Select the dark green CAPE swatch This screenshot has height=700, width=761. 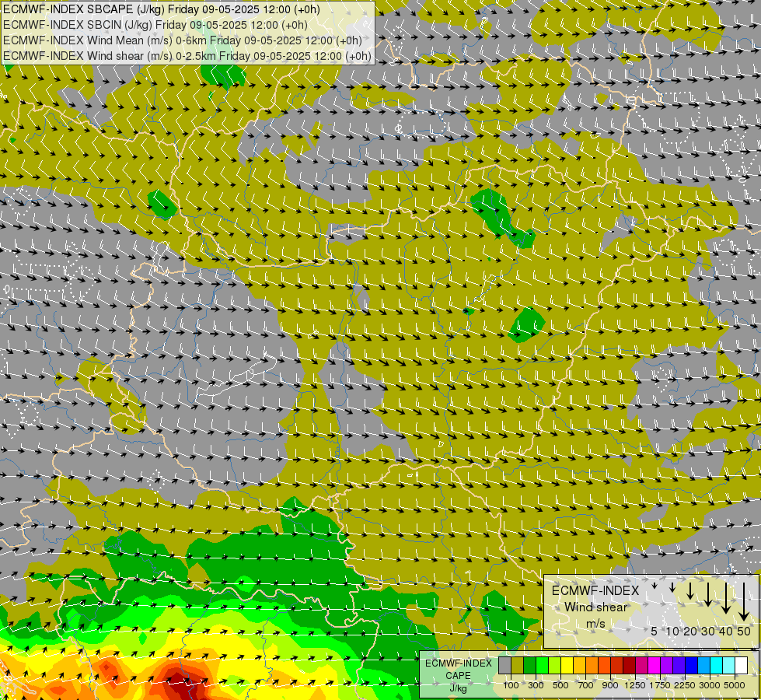(530, 666)
